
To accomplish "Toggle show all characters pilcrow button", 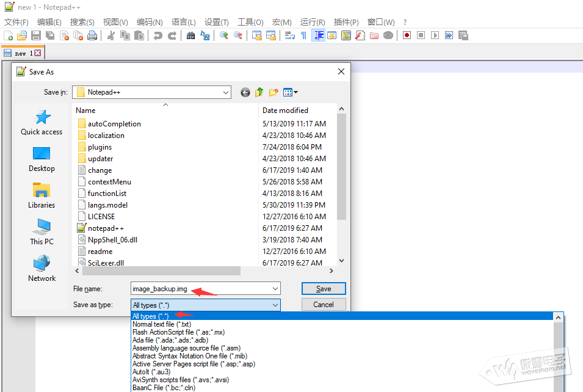I will pyautogui.click(x=303, y=35).
